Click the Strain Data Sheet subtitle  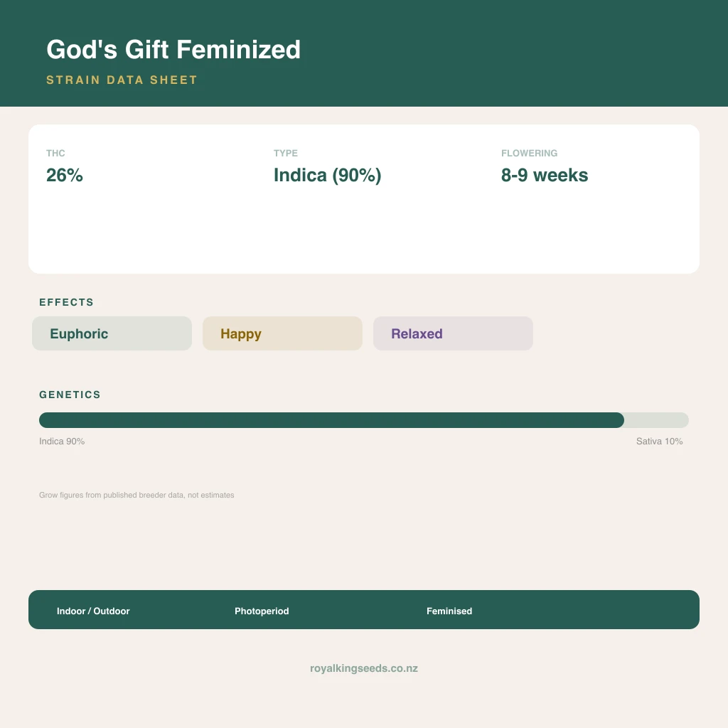tap(122, 80)
